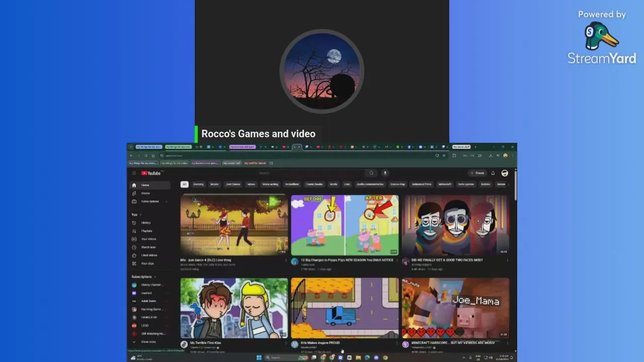This screenshot has height=362, width=644.
Task: Select the Incredibox filter chip
Action: pos(292,185)
